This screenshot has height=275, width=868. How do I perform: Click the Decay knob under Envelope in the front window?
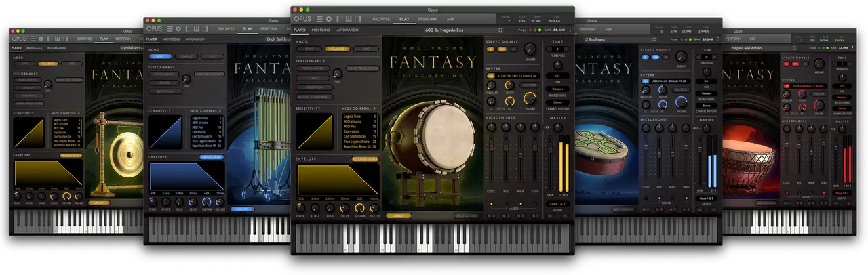click(345, 207)
